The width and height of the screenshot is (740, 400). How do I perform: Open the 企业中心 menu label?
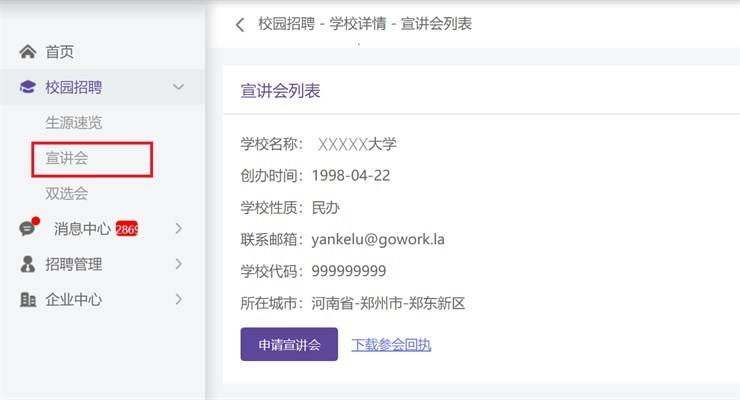pos(74,300)
